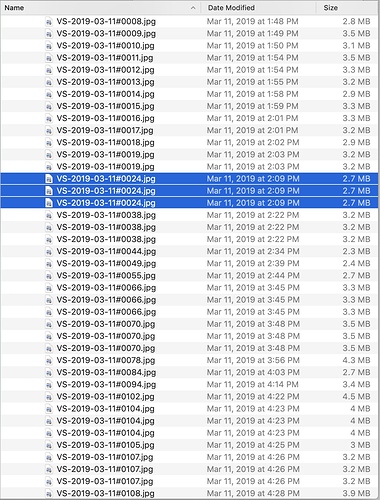Select the JPEG icon for VS-2019-03-11#0010.jpg
Image resolution: width=380 pixels, height=500 pixels.
(49, 46)
